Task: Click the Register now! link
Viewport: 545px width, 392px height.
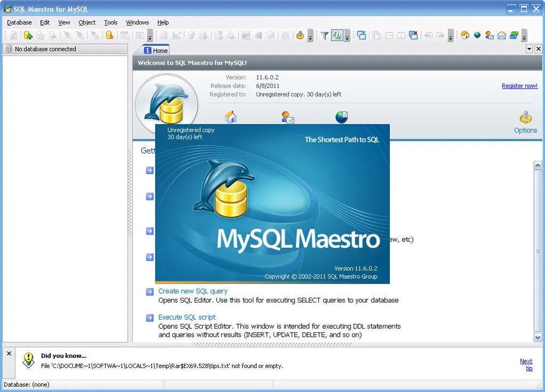Action: (519, 86)
